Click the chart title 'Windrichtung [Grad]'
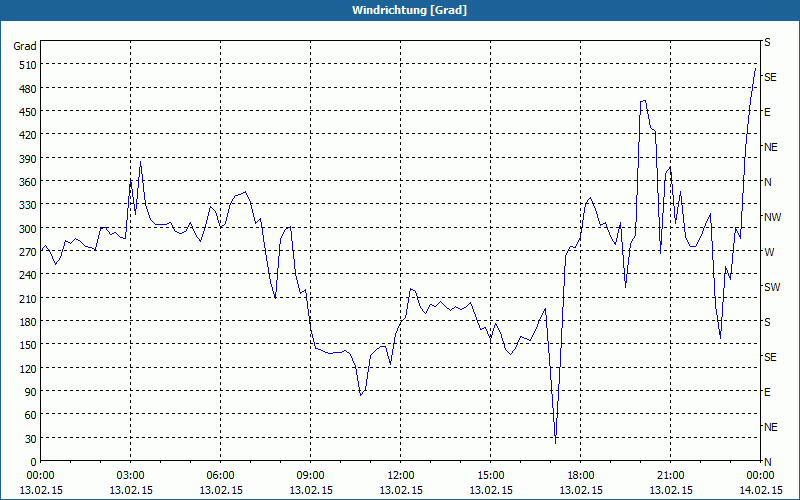Viewport: 800px width, 500px height. point(409,10)
